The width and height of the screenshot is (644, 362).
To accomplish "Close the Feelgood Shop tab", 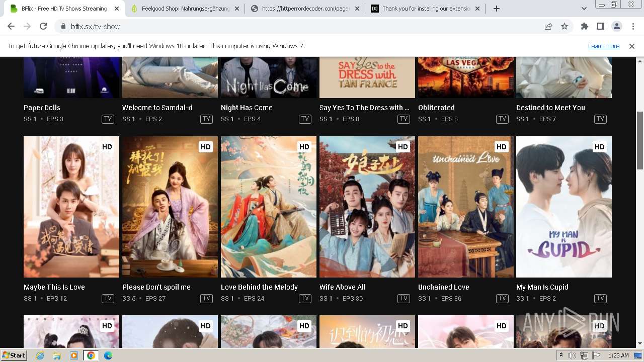I will click(x=237, y=9).
